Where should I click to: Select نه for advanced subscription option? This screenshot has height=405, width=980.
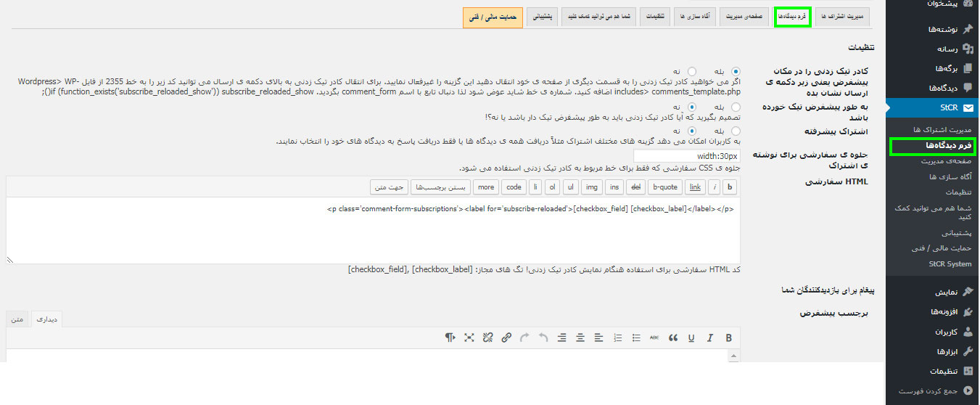[x=692, y=131]
